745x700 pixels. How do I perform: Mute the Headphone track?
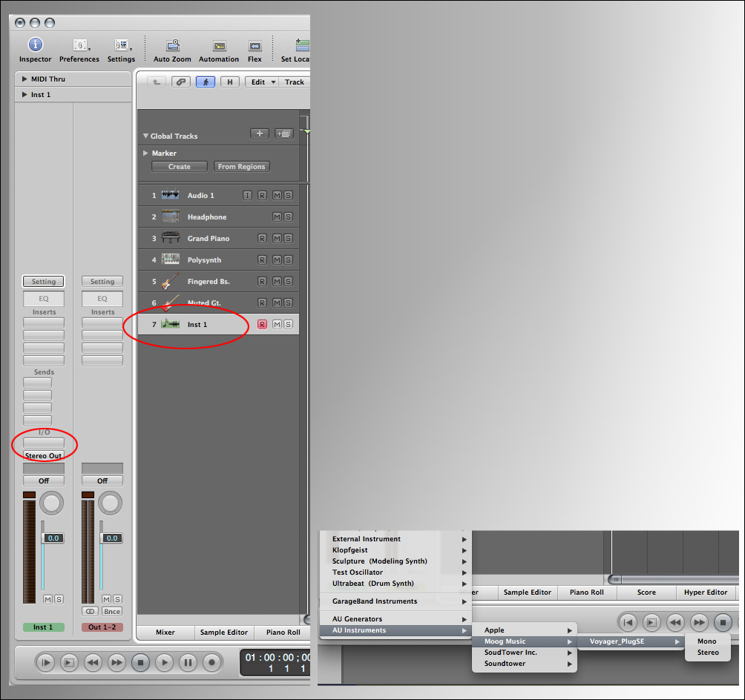277,217
